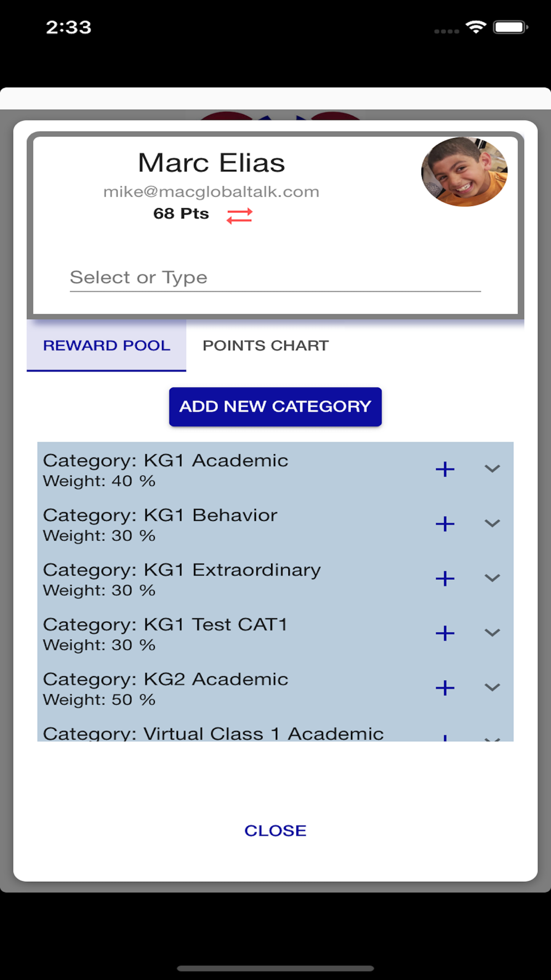The width and height of the screenshot is (551, 980).
Task: Tap the 68 Pts points label
Action: click(181, 214)
